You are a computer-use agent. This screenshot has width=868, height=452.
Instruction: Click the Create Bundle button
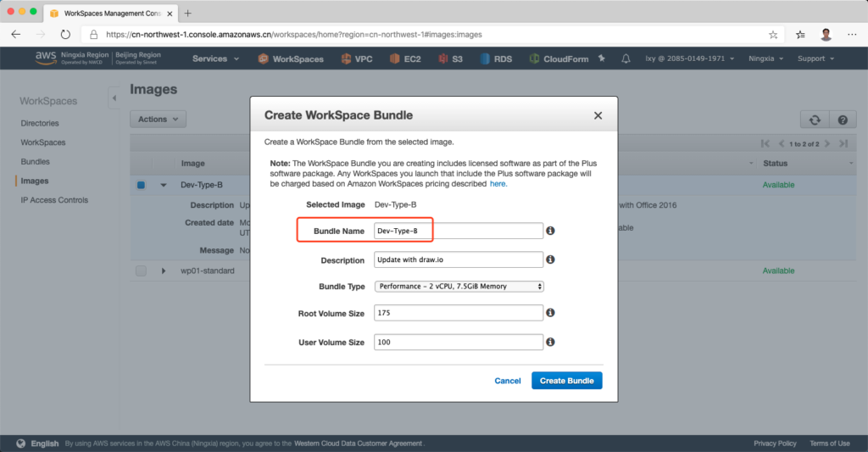click(566, 381)
